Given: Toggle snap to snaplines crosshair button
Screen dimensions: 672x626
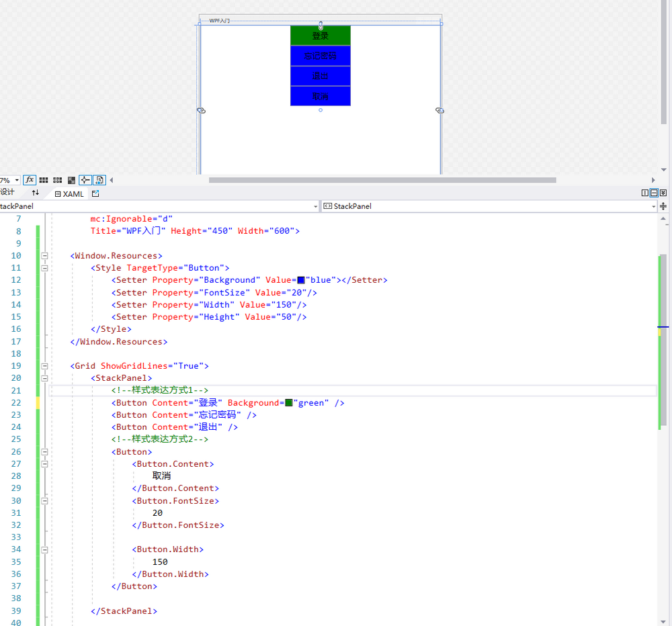Looking at the screenshot, I should click(85, 180).
